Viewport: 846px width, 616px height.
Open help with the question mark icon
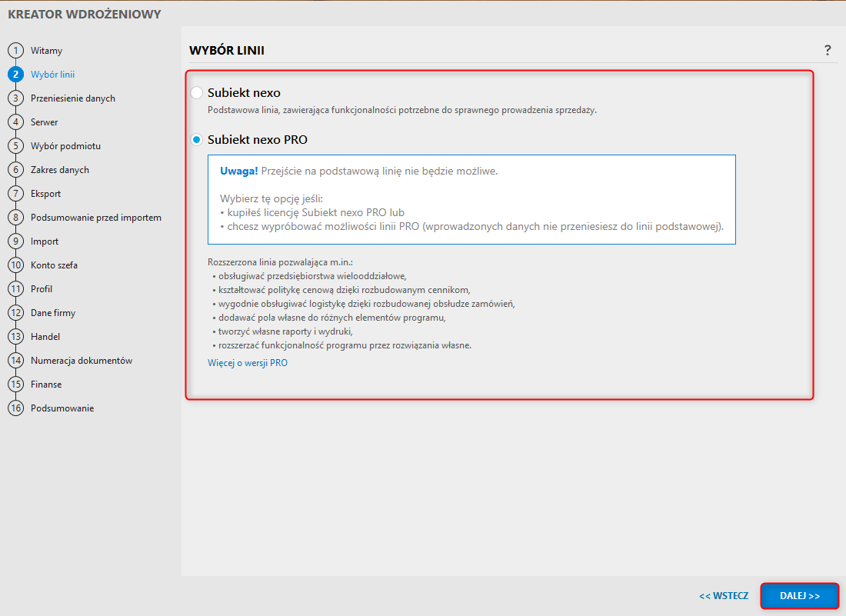point(828,50)
